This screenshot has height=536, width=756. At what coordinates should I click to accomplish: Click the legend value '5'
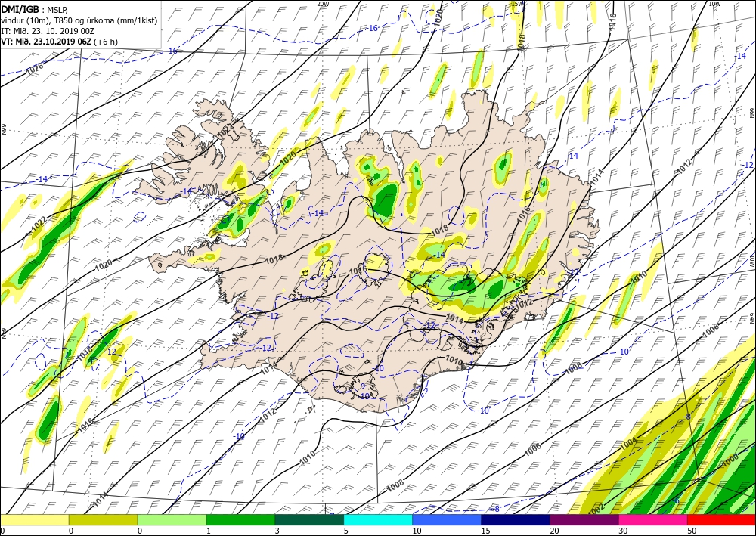pyautogui.click(x=345, y=531)
